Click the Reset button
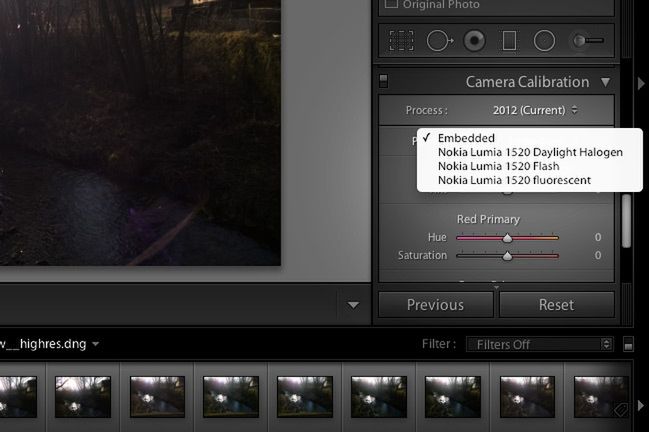This screenshot has width=649, height=432. [x=556, y=305]
